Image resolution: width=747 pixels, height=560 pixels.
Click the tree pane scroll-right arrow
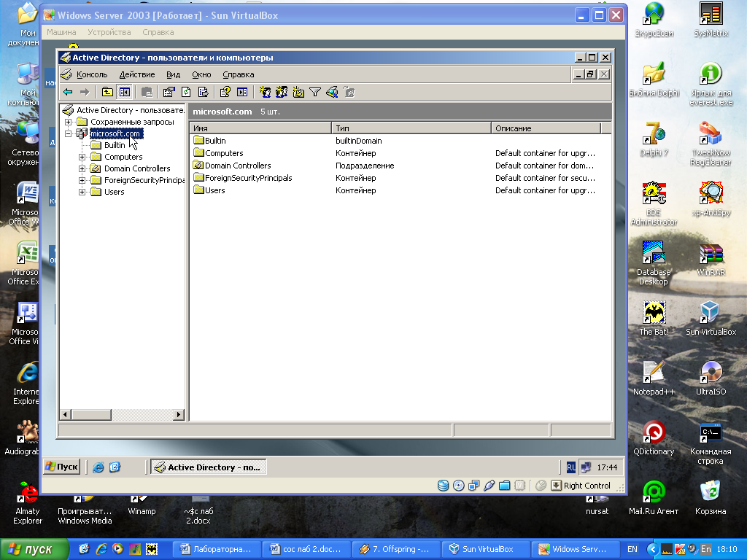179,415
